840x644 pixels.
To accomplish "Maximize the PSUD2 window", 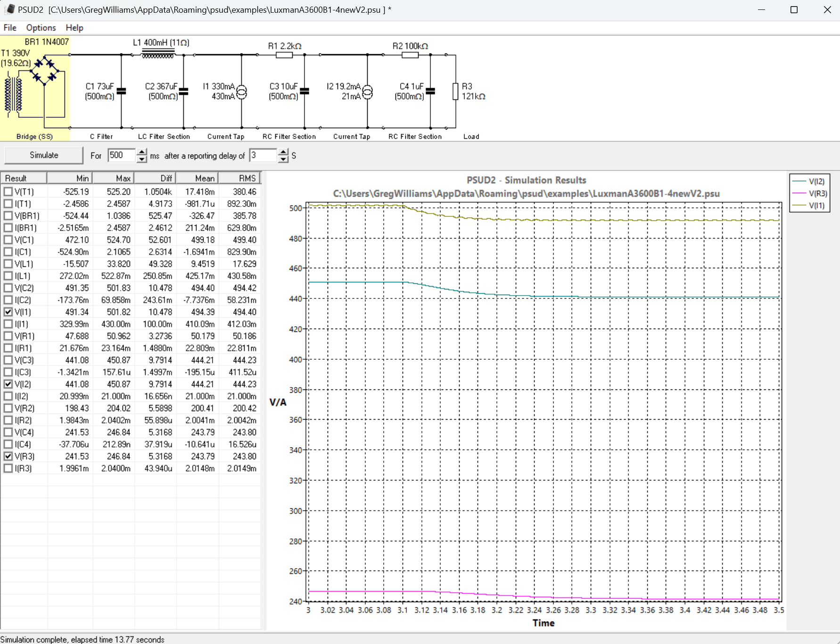I will point(794,10).
